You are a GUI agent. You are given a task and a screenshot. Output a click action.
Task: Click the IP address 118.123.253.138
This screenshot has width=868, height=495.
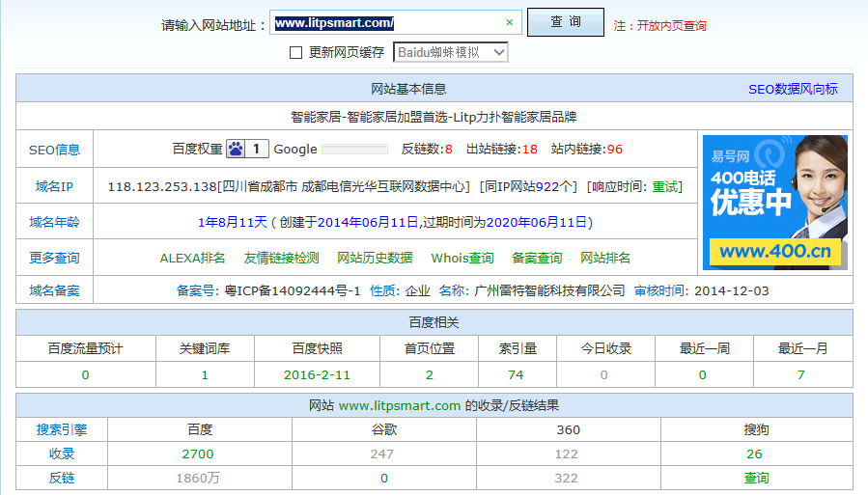[161, 187]
